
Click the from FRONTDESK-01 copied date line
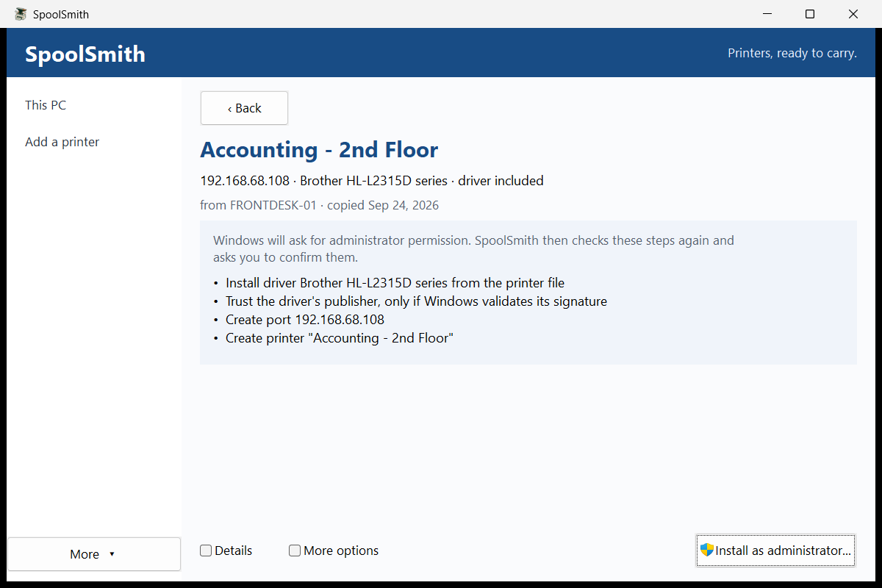319,205
